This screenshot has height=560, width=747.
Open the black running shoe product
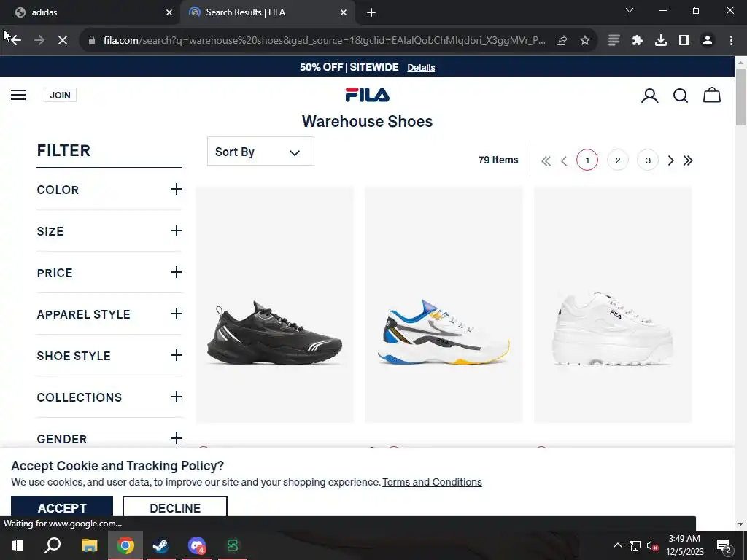(275, 305)
